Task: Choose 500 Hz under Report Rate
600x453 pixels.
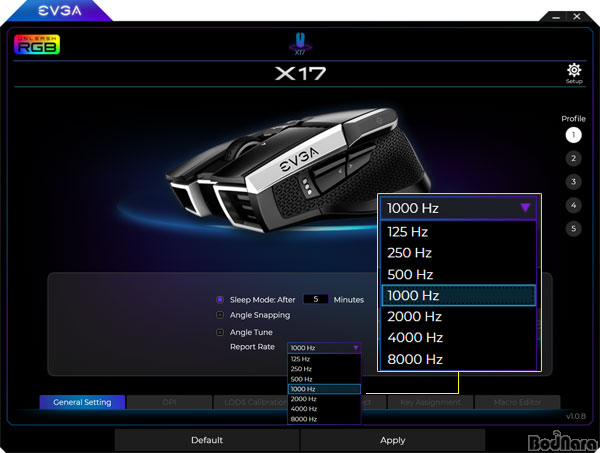Action: pyautogui.click(x=324, y=379)
